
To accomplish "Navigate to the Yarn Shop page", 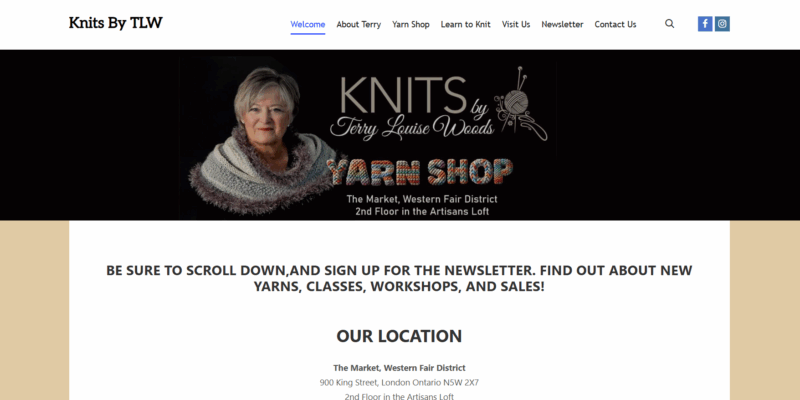I will point(411,24).
